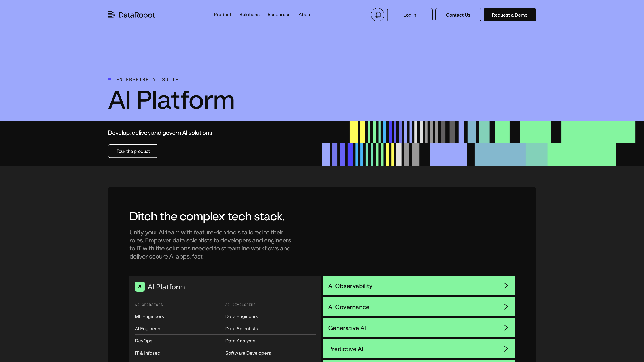Open the Log In page
The width and height of the screenshot is (644, 362).
(x=410, y=15)
